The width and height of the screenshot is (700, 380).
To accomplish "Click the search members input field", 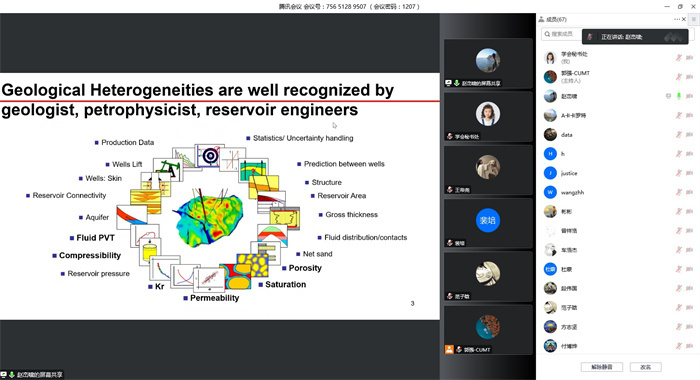I will pyautogui.click(x=561, y=34).
